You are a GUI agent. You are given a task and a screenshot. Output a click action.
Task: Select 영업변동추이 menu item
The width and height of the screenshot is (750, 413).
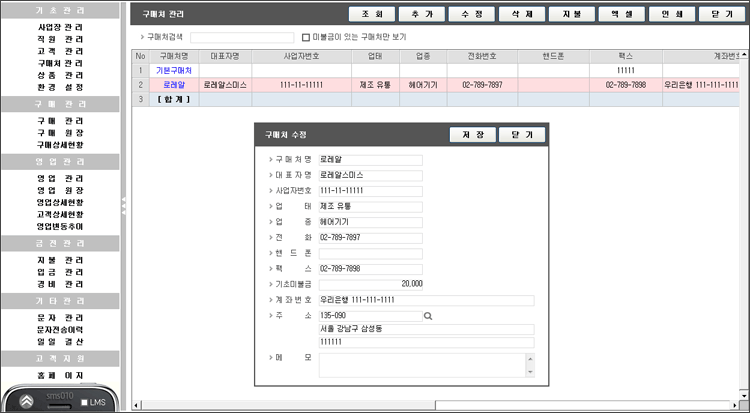coord(60,226)
